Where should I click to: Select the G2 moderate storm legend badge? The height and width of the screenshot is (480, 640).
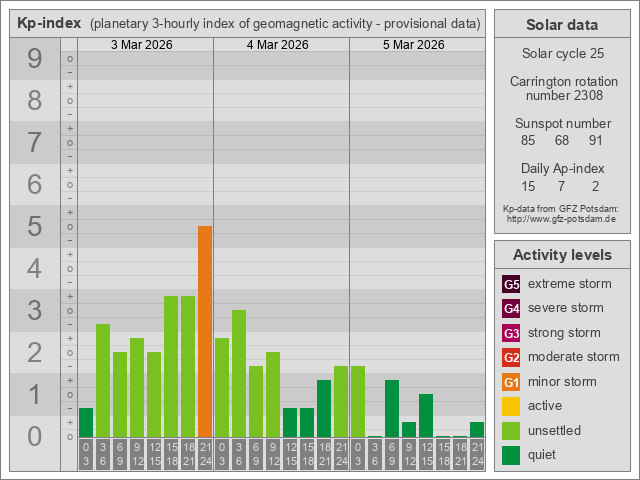click(511, 357)
